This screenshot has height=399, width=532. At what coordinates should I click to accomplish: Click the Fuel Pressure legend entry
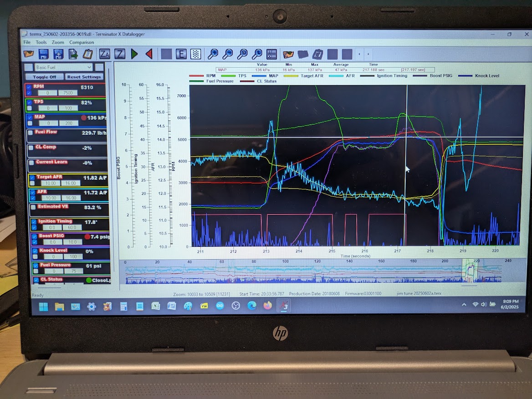211,81
